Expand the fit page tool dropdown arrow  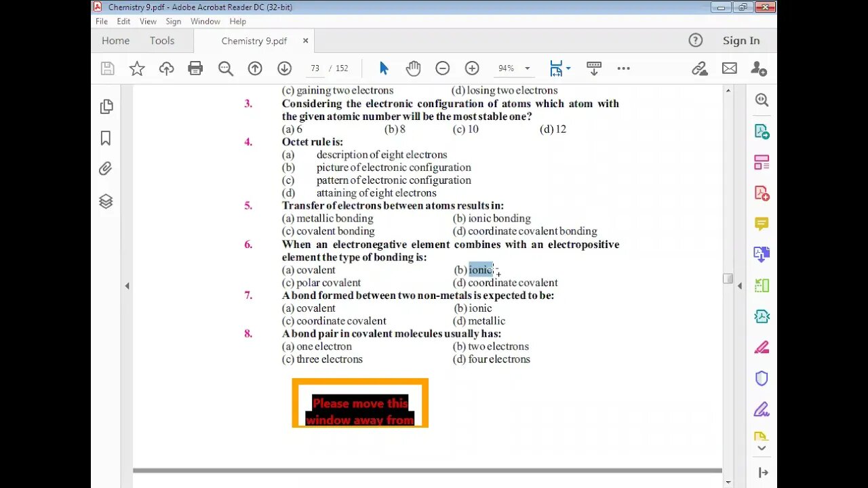point(568,68)
